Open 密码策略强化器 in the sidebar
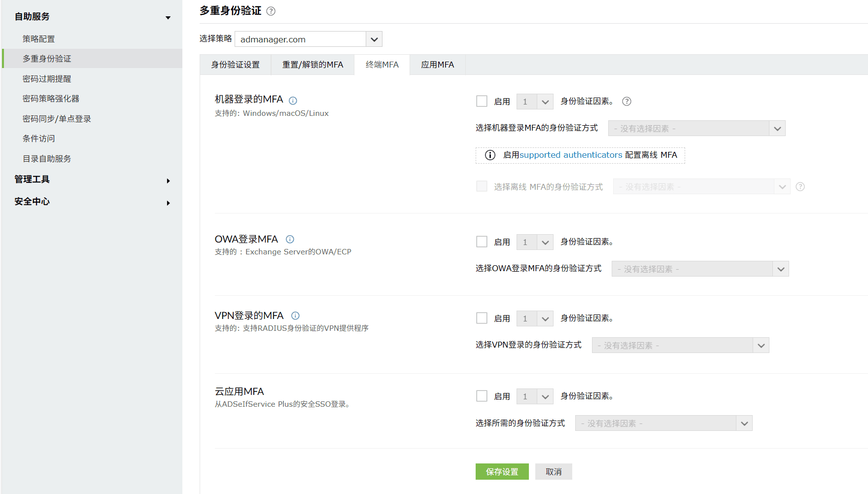 click(x=51, y=99)
